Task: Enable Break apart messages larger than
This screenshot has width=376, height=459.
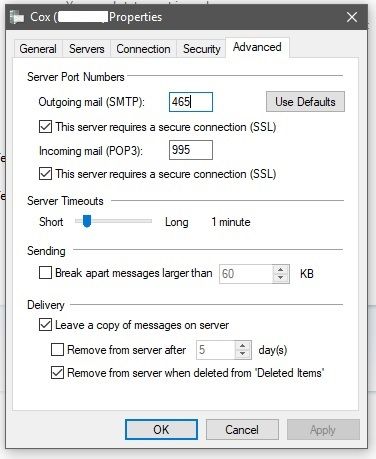Action: 45,273
